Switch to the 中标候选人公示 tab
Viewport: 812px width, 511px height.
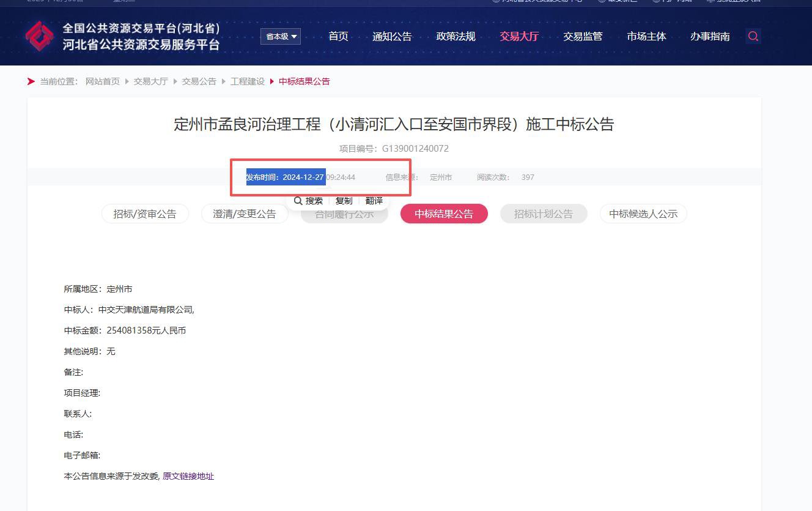point(643,214)
